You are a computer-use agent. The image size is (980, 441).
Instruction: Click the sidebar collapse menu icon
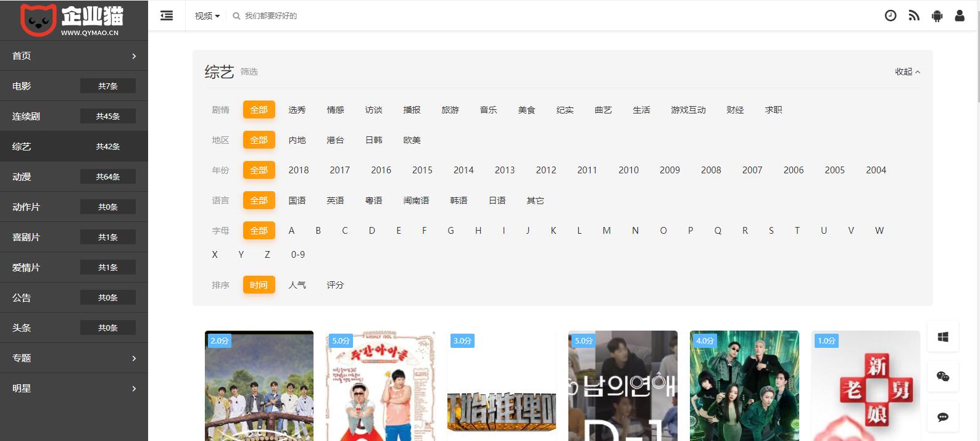pos(167,15)
